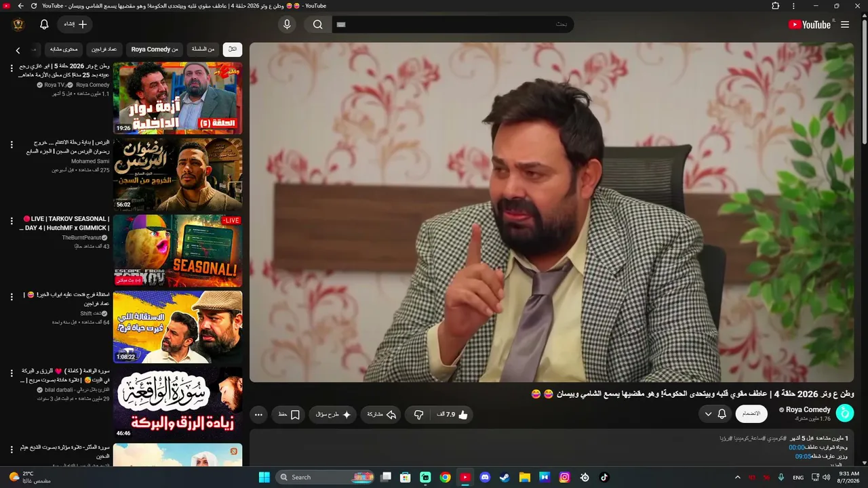Open the رضوان البرنس video thumbnail
The height and width of the screenshot is (488, 868).
pyautogui.click(x=178, y=174)
